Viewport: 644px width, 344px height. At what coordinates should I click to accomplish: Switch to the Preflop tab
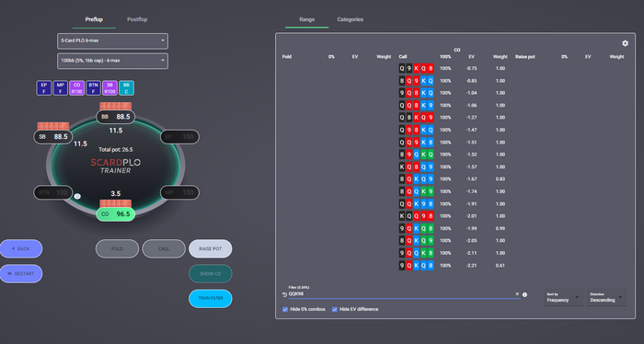(94, 19)
